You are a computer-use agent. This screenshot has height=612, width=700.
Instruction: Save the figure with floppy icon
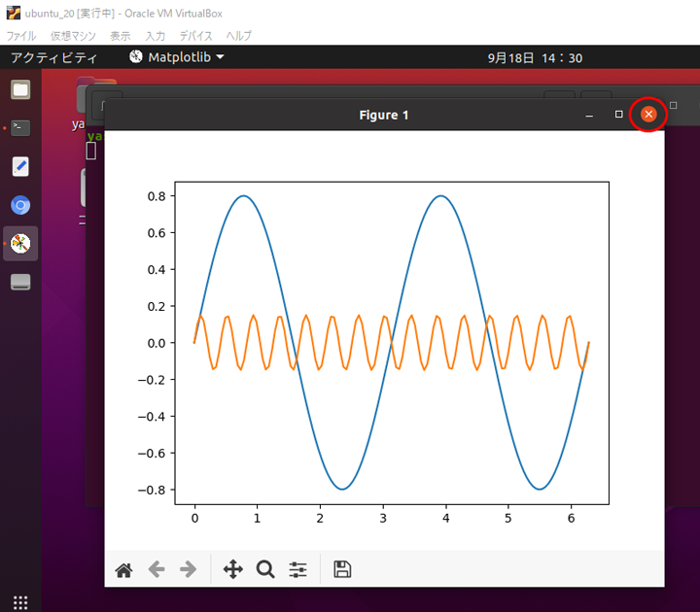pyautogui.click(x=342, y=569)
